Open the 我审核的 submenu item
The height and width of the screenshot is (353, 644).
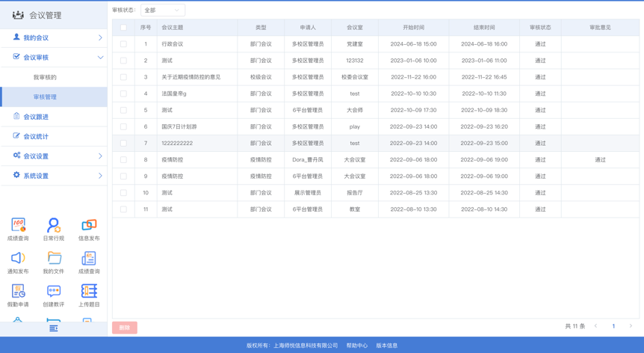pos(53,77)
